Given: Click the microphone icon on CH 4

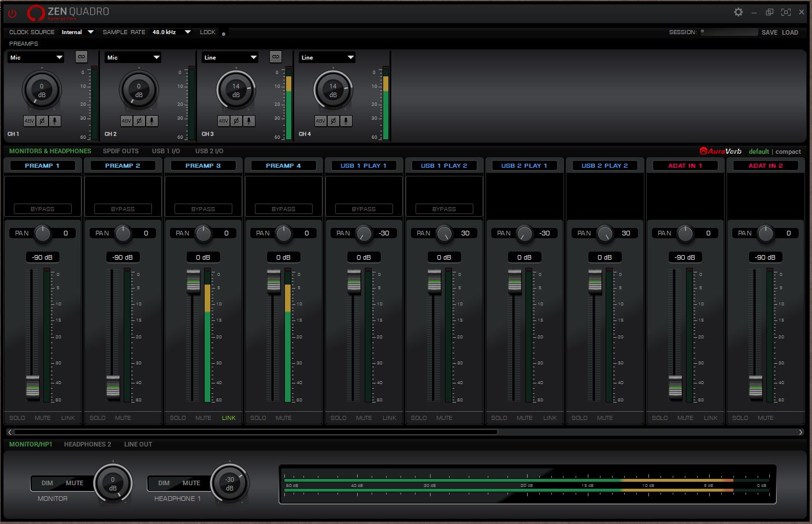Looking at the screenshot, I should click(346, 121).
